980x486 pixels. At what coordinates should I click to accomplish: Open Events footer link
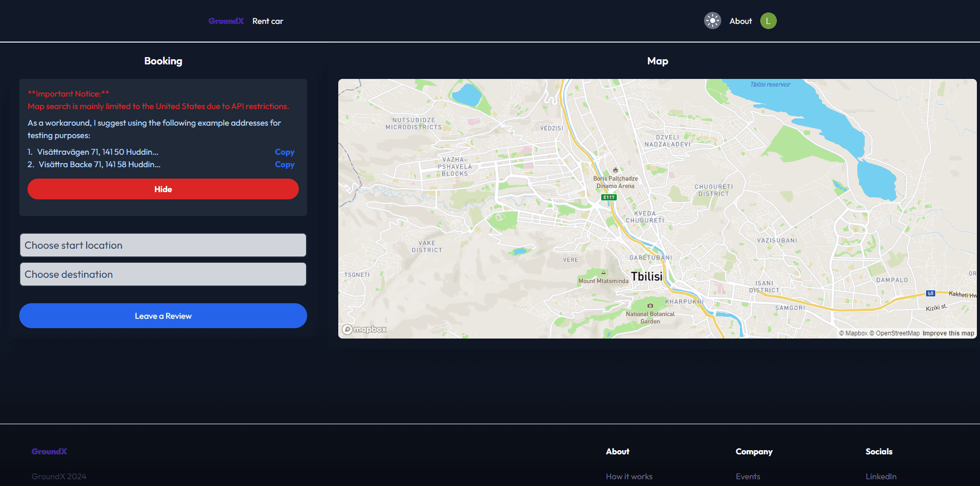(x=748, y=477)
